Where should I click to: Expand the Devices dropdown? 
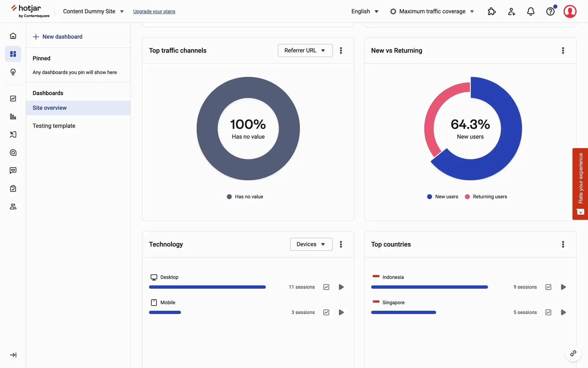pyautogui.click(x=311, y=244)
